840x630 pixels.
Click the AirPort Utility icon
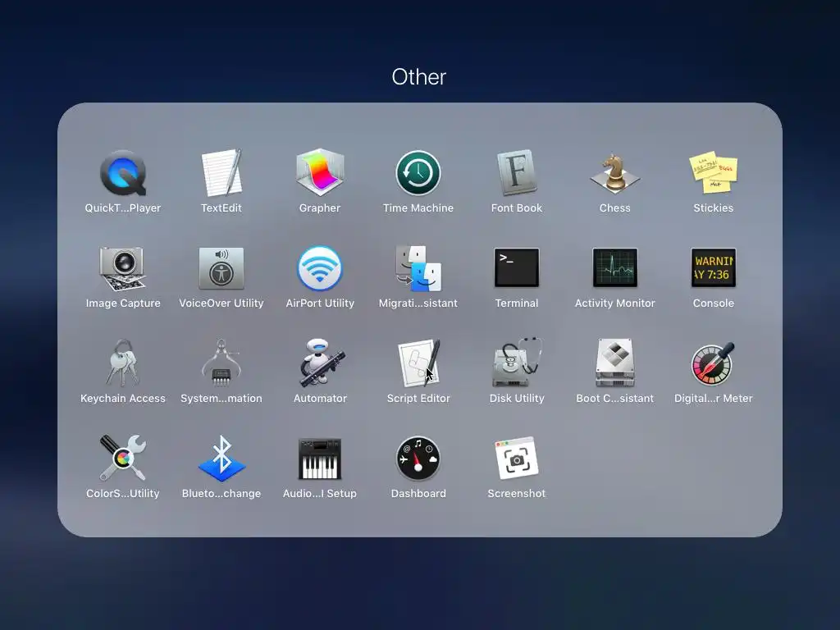(x=320, y=268)
